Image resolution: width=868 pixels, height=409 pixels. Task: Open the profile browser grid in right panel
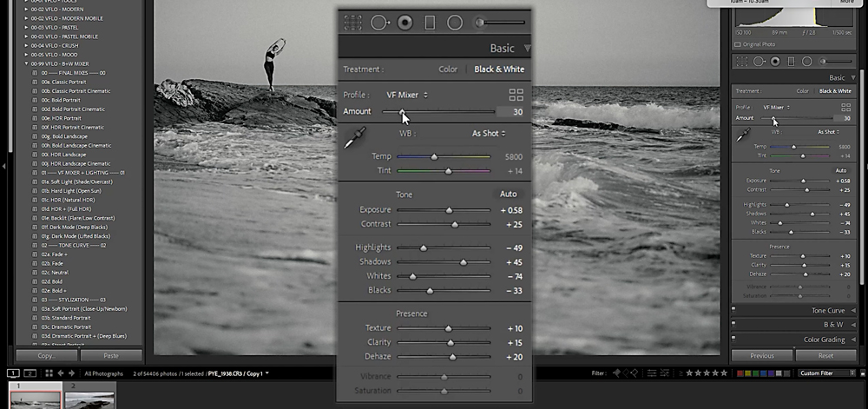click(x=847, y=107)
